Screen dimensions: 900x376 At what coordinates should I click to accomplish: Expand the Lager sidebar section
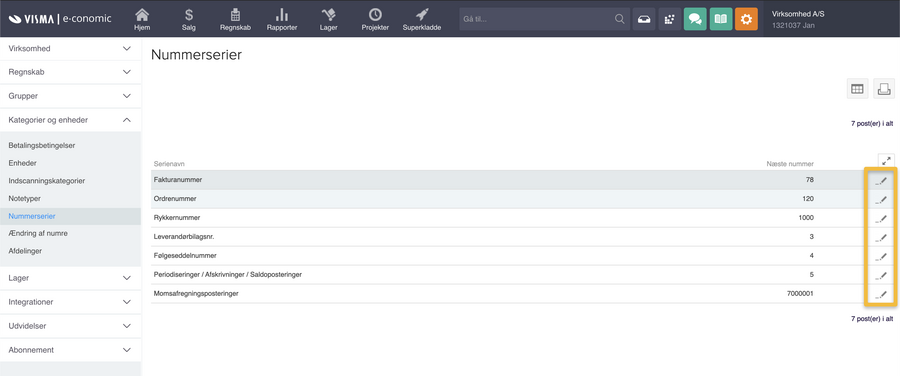pyautogui.click(x=70, y=278)
